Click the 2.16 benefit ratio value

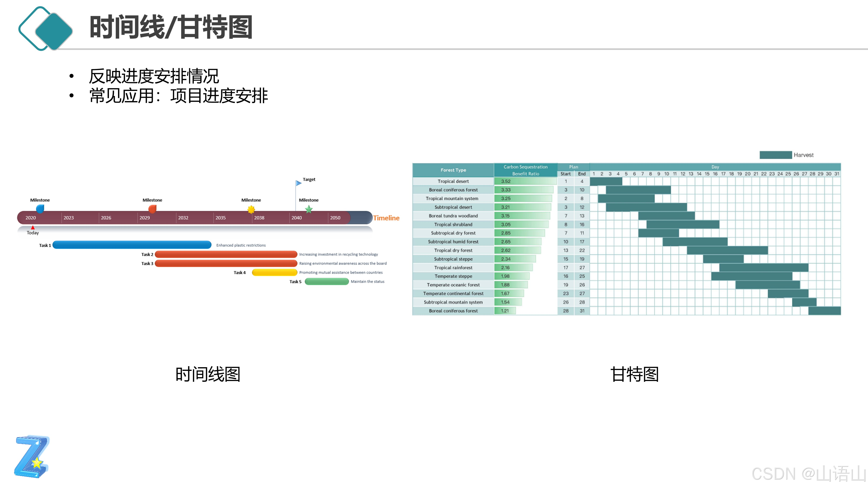[x=505, y=267]
